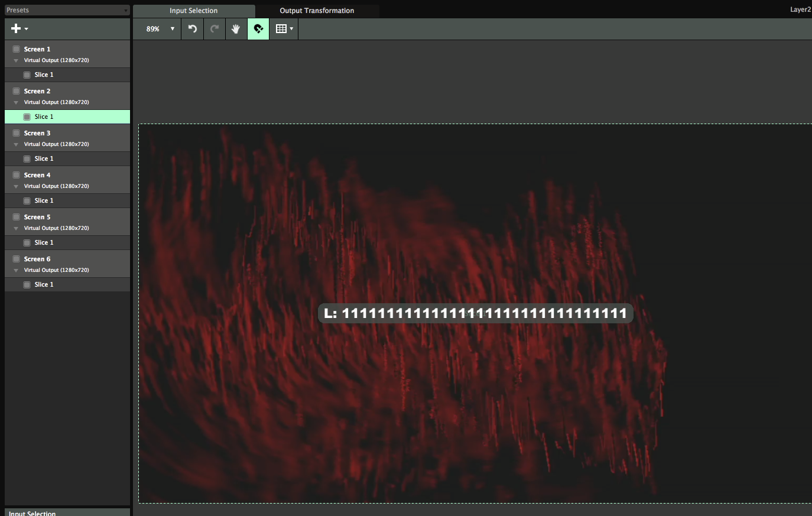Click the grid display icon
This screenshot has height=516, width=812.
281,29
